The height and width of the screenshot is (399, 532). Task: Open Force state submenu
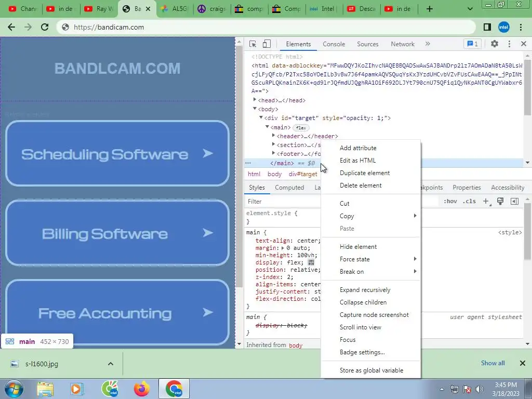tap(370, 259)
